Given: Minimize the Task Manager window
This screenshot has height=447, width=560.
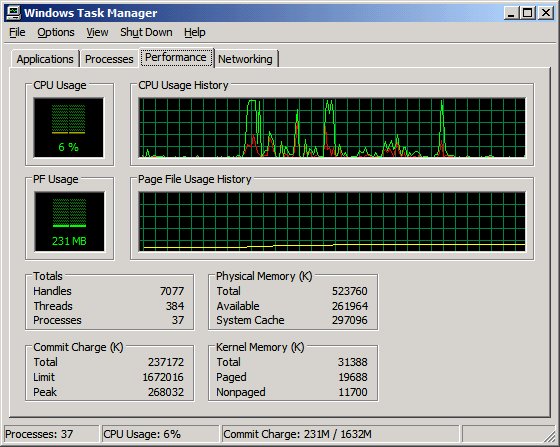Looking at the screenshot, I should (512, 13).
